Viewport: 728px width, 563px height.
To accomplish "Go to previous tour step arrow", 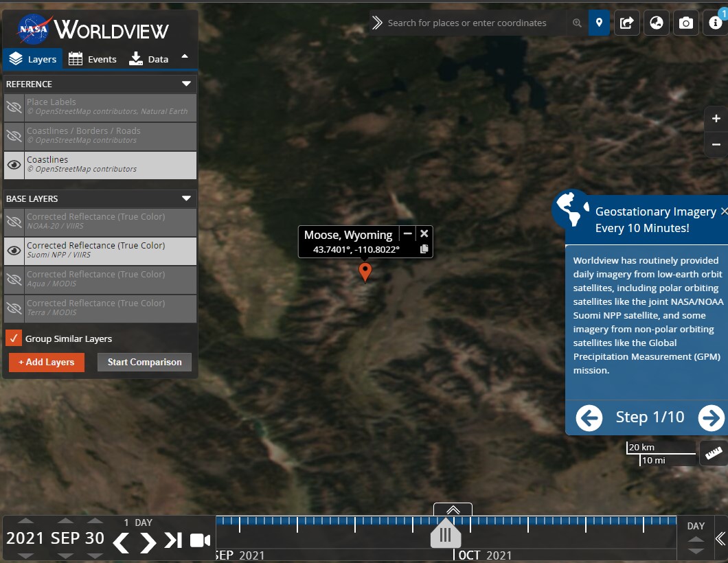I will (589, 417).
